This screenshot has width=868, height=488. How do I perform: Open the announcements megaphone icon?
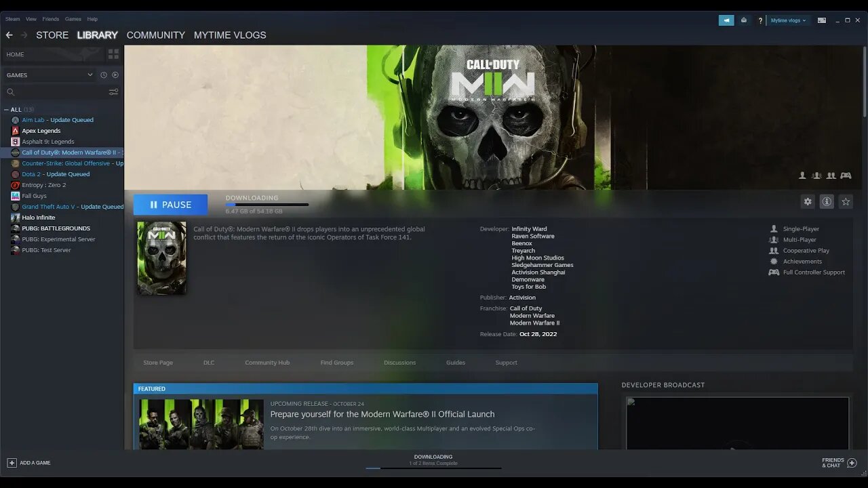pos(726,20)
